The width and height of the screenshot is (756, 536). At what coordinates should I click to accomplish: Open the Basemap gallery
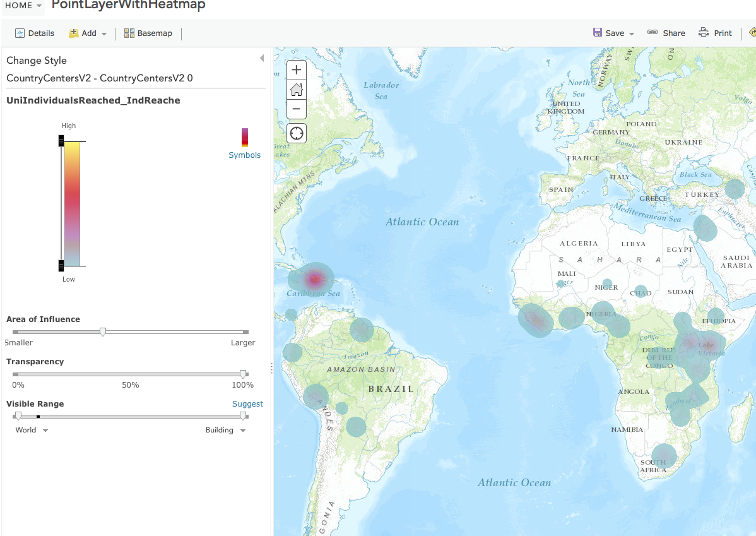click(148, 33)
